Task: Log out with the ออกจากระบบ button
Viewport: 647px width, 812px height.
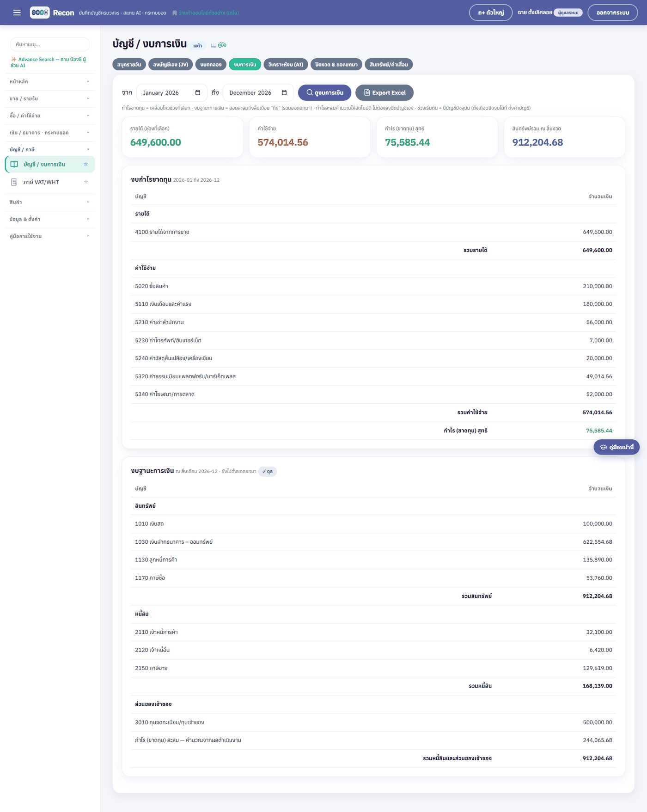Action: coord(612,12)
